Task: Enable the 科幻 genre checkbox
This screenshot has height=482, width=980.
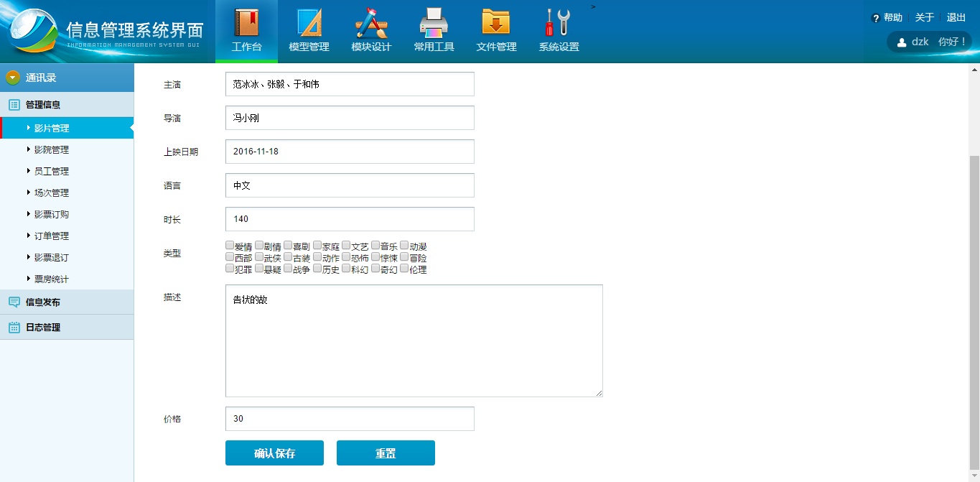Action: [x=347, y=269]
